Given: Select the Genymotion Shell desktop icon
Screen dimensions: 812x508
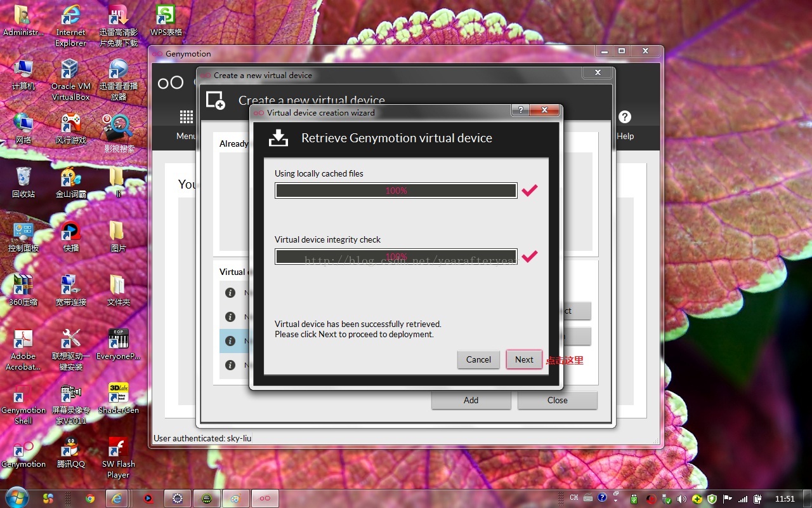Looking at the screenshot, I should [x=23, y=404].
